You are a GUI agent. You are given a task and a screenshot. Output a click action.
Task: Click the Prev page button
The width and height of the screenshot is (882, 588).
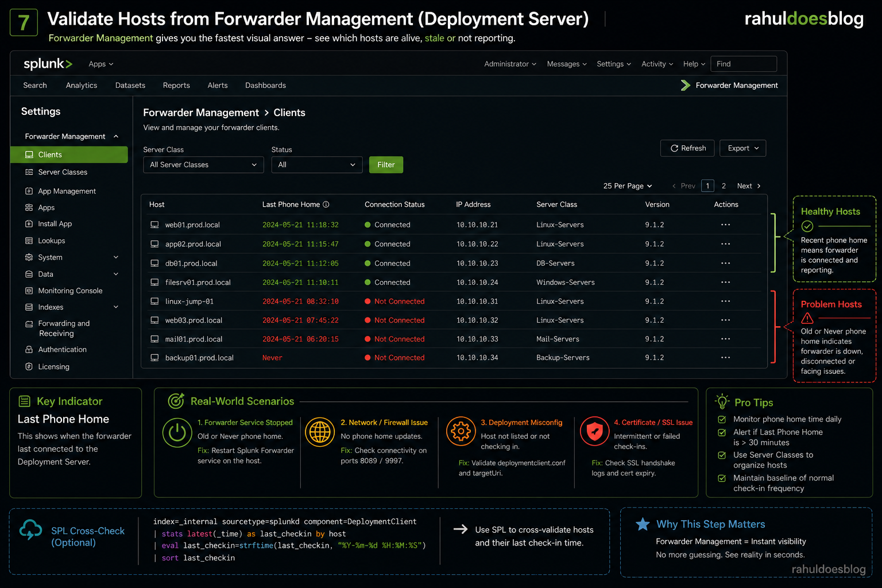[x=683, y=186]
